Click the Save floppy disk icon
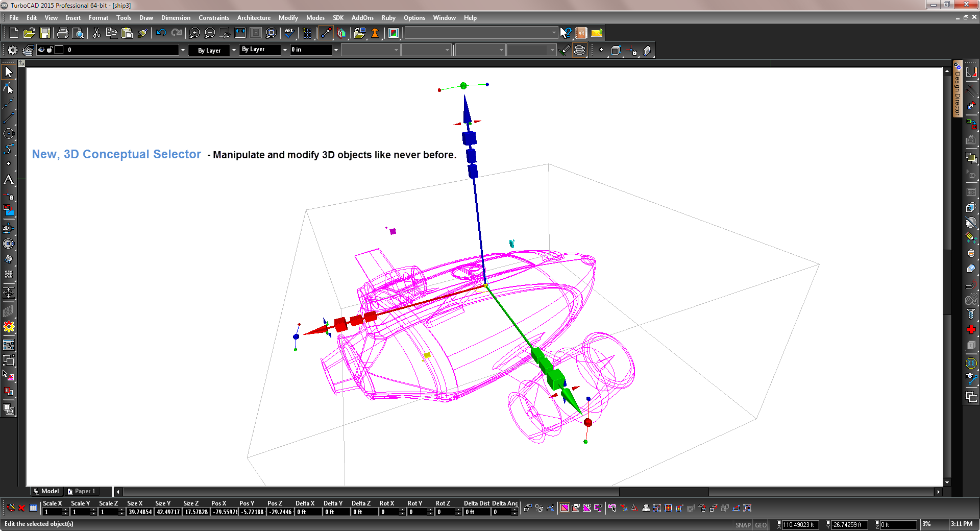The width and height of the screenshot is (980, 531). [45, 33]
